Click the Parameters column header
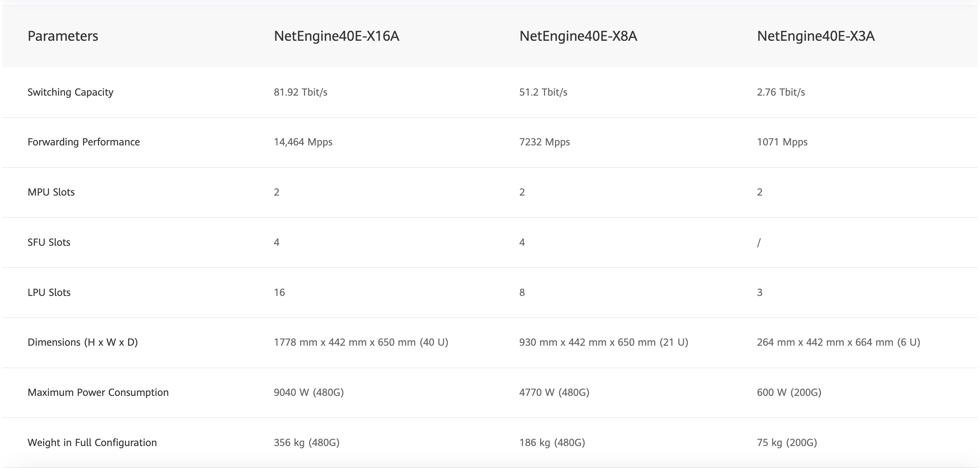Image resolution: width=980 pixels, height=468 pixels. coord(63,36)
